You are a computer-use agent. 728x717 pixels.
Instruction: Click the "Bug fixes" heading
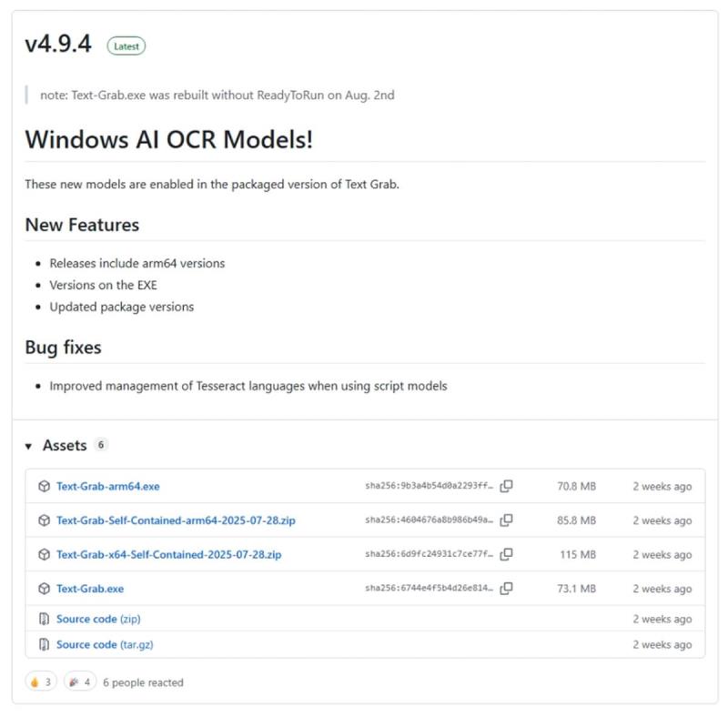coord(63,348)
